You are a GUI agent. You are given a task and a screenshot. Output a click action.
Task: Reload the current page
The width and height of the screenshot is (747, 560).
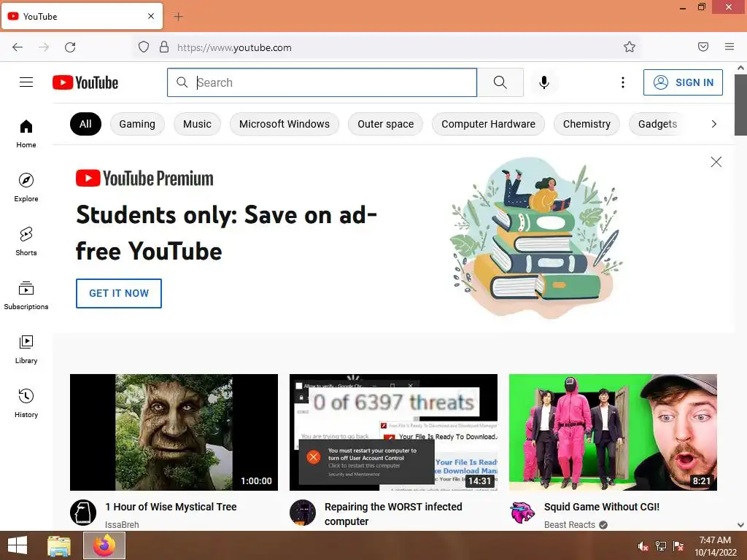[70, 47]
